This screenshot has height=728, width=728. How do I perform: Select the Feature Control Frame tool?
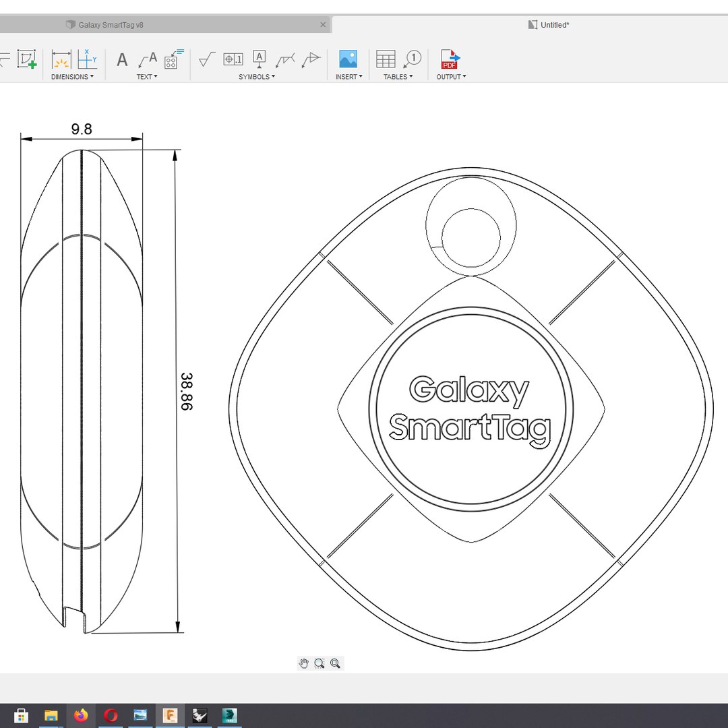(233, 59)
